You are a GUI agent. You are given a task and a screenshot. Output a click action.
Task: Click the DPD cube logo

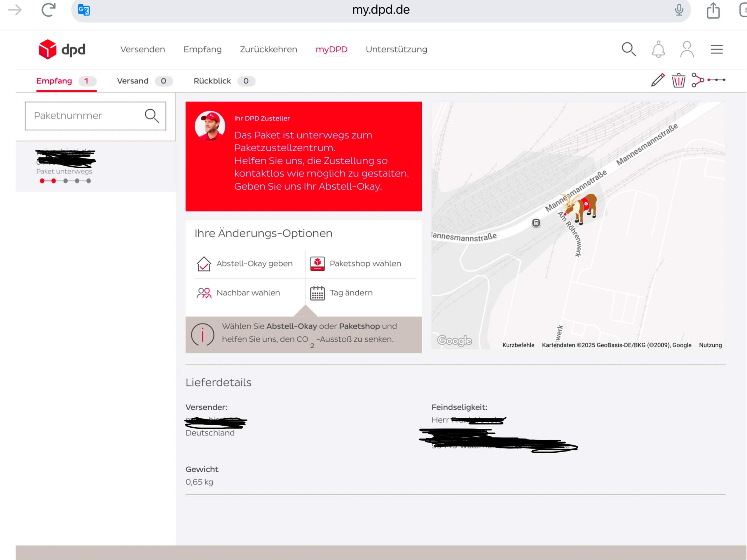click(48, 49)
